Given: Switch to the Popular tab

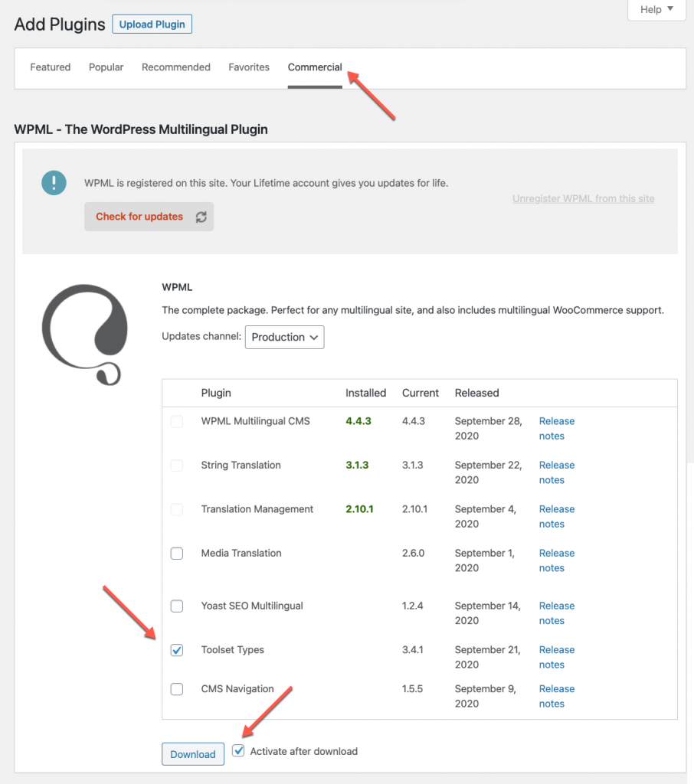Looking at the screenshot, I should pos(106,67).
